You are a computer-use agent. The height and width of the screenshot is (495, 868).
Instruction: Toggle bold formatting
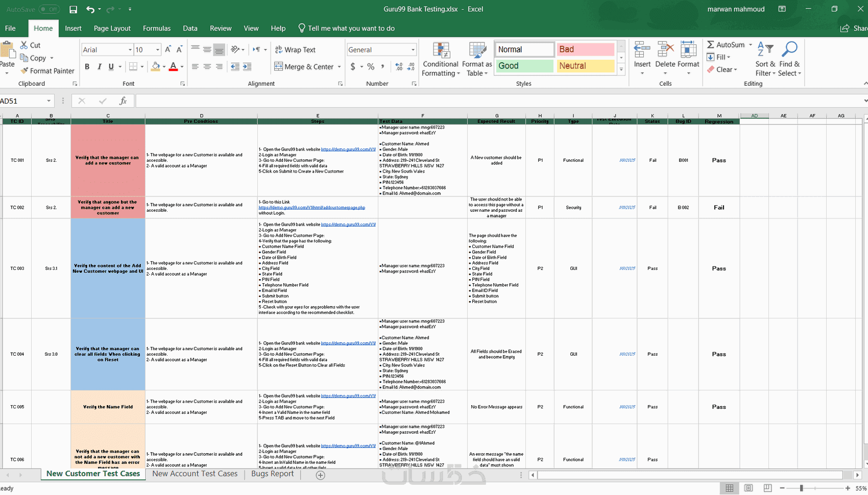(x=87, y=66)
